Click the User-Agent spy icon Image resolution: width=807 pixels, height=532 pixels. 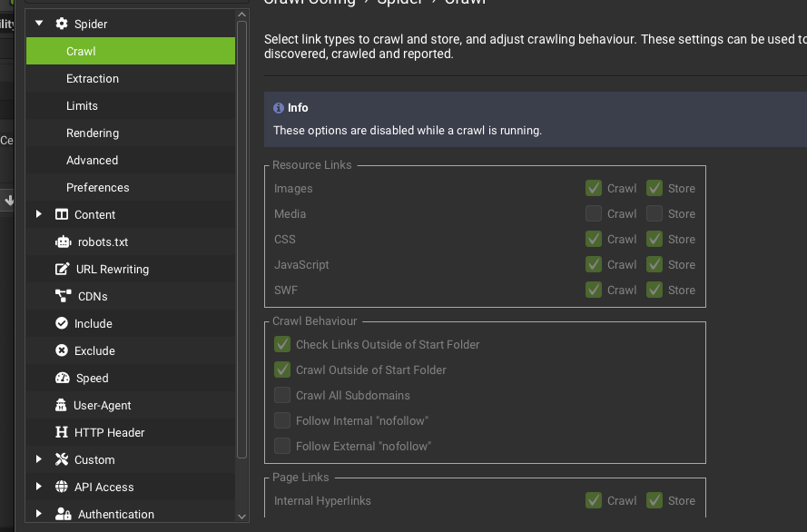pos(62,406)
